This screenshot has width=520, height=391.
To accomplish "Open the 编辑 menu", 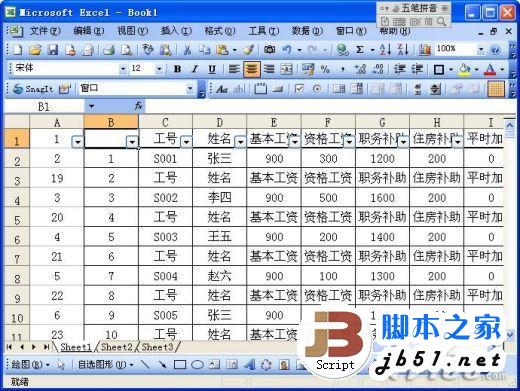I will 88,31.
